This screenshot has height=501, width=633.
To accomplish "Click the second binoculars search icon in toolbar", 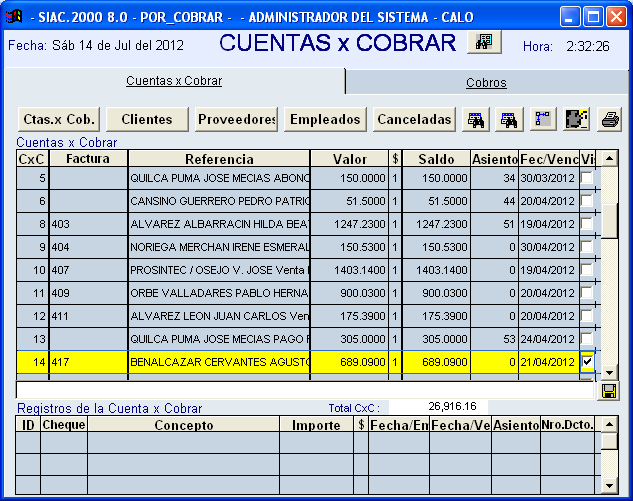I will coord(510,120).
